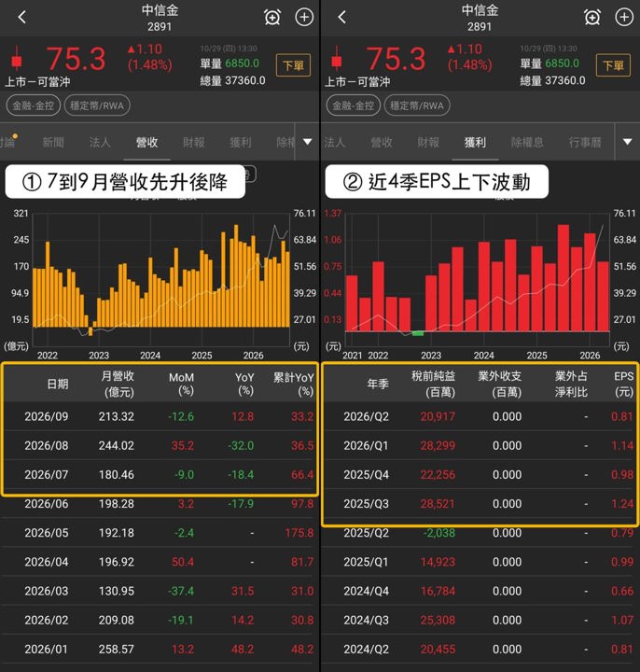The height and width of the screenshot is (672, 640).
Task: Select 穩定幣/RWA tag in right panel
Action: point(417,105)
